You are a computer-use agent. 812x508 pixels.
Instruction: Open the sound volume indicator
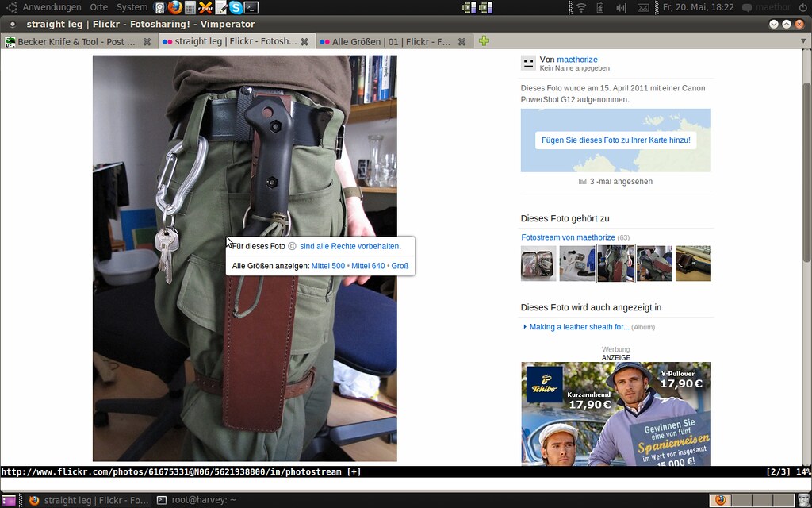622,7
